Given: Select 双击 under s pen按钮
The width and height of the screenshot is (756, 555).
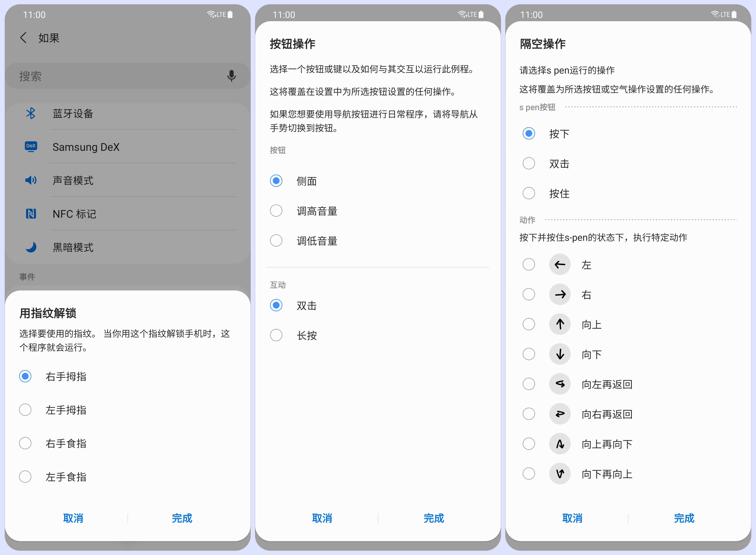Looking at the screenshot, I should click(x=528, y=163).
